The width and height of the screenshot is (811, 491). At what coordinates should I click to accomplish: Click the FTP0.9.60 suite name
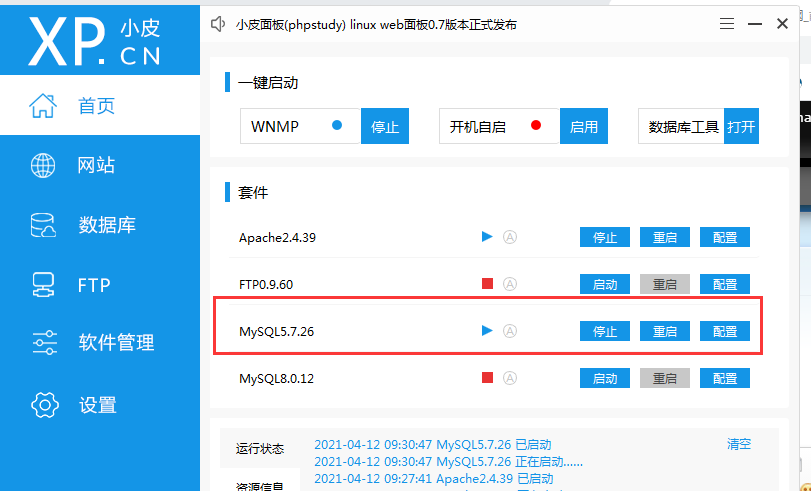coord(266,285)
